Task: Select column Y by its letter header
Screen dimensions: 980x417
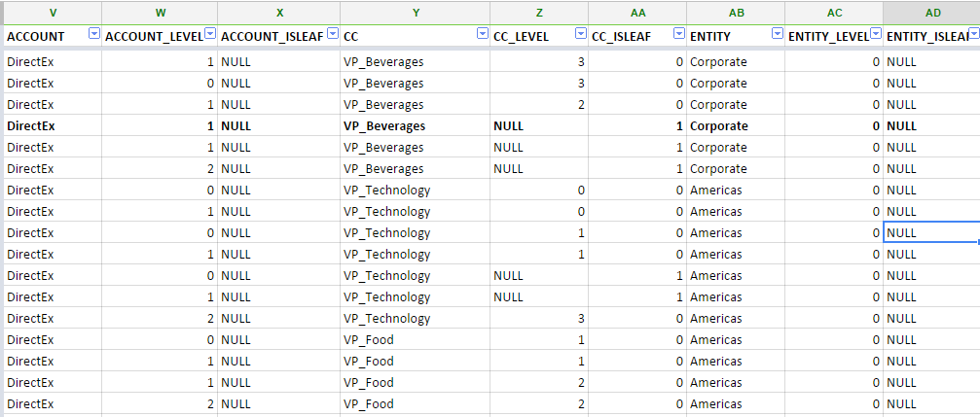Action: click(416, 13)
